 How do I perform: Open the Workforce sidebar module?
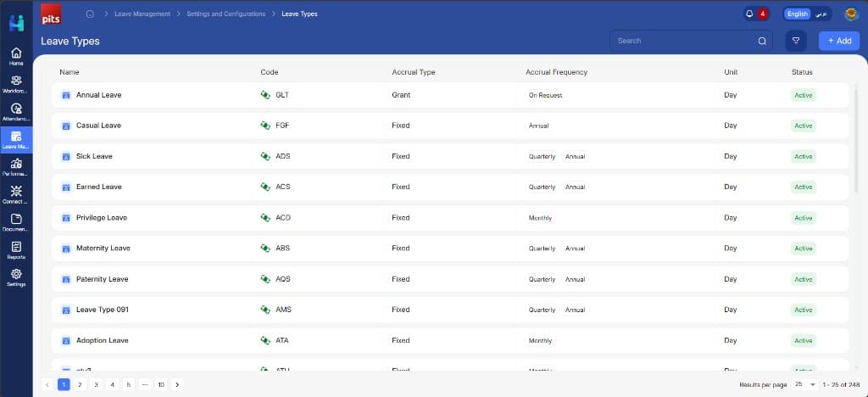[16, 84]
